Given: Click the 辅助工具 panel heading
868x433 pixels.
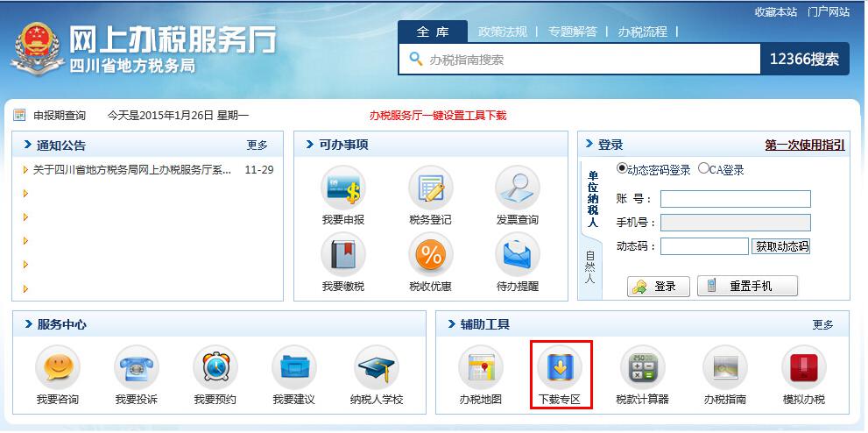Looking at the screenshot, I should tap(485, 324).
